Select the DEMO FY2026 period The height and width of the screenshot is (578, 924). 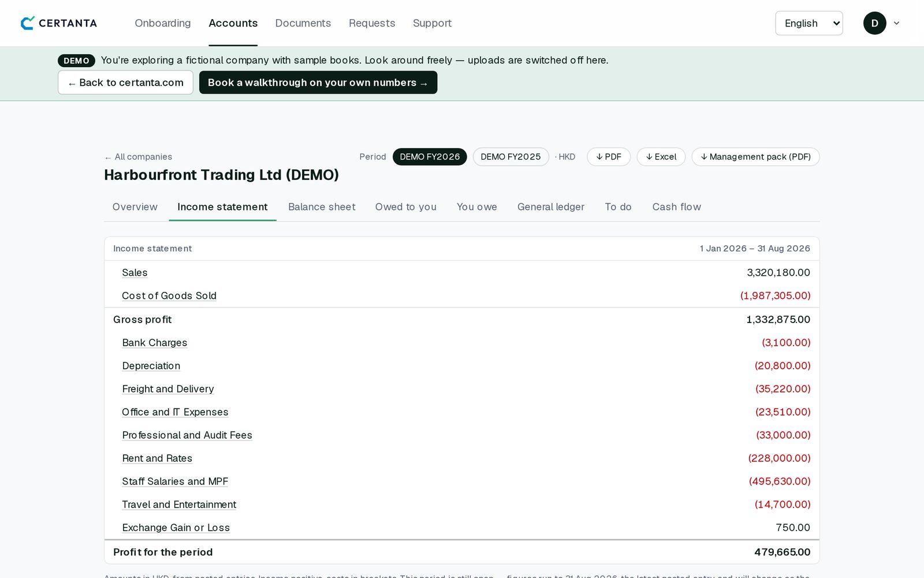(x=430, y=157)
